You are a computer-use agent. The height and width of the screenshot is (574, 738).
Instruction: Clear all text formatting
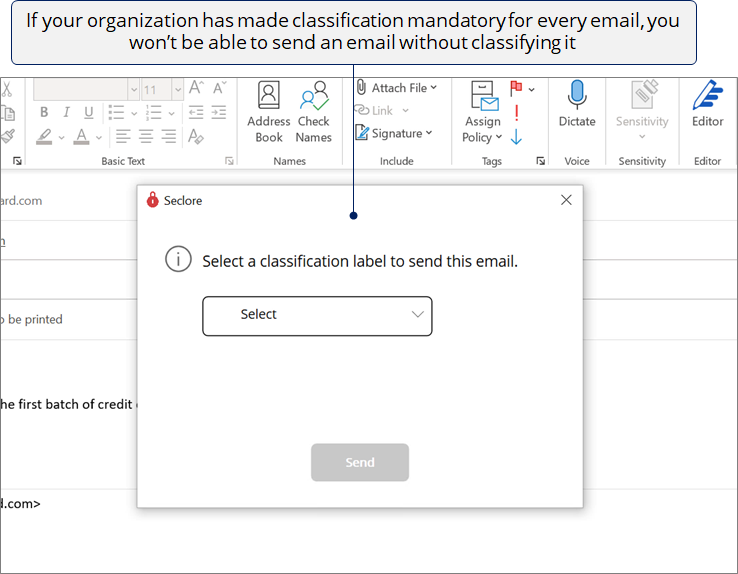point(196,136)
